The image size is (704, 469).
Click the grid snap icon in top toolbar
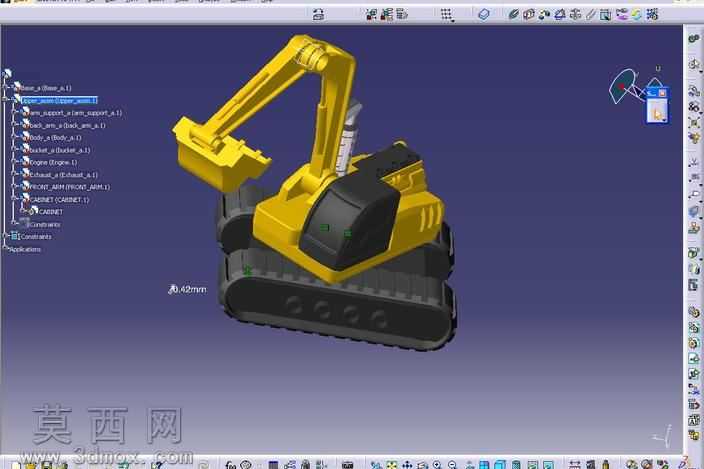click(446, 15)
